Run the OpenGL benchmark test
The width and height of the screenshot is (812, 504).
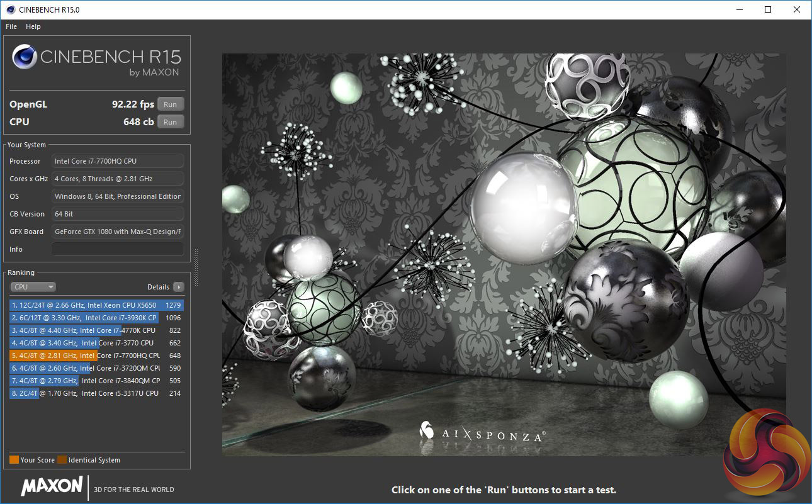(170, 104)
